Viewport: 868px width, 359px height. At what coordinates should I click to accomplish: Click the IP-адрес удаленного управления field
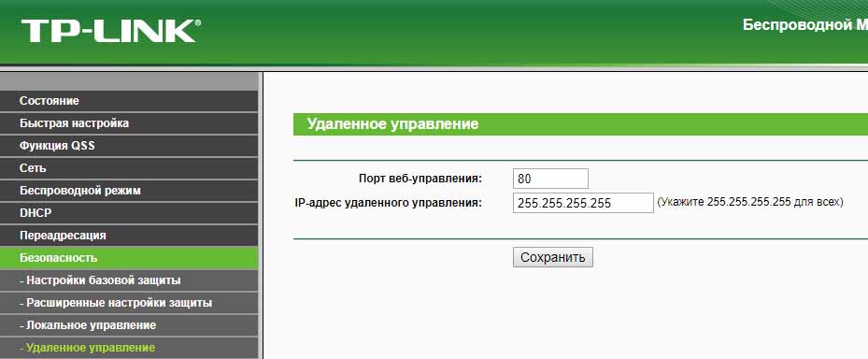[583, 203]
